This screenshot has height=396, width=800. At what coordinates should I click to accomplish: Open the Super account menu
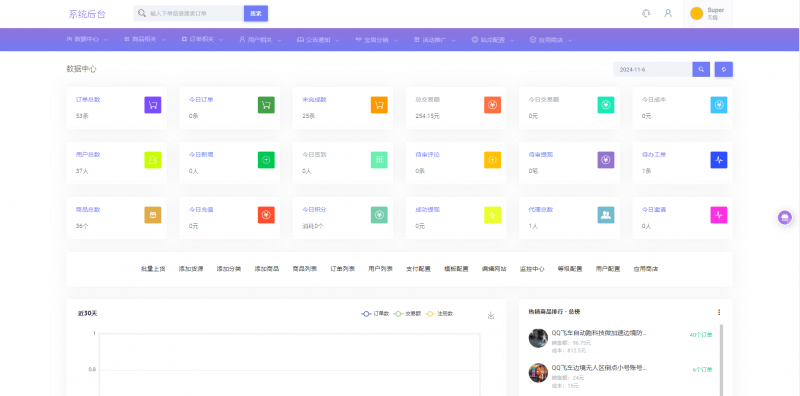[708, 13]
